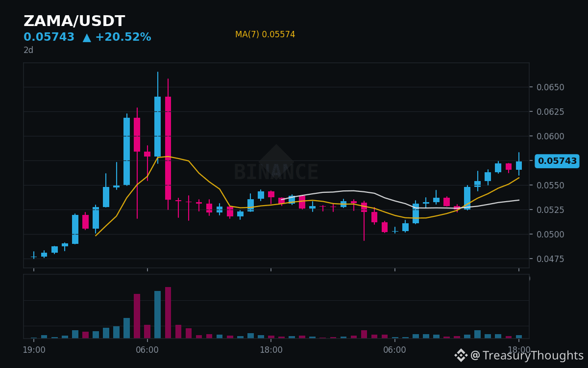Image resolution: width=588 pixels, height=368 pixels.
Task: Click the 0.0600 price axis label
Action: 550,136
